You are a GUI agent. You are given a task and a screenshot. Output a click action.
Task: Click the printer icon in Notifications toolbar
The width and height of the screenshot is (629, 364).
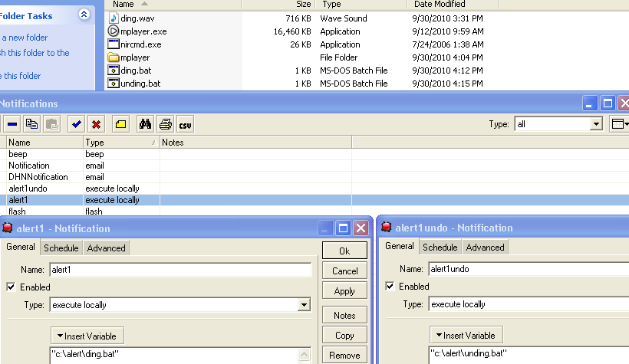[x=165, y=124]
